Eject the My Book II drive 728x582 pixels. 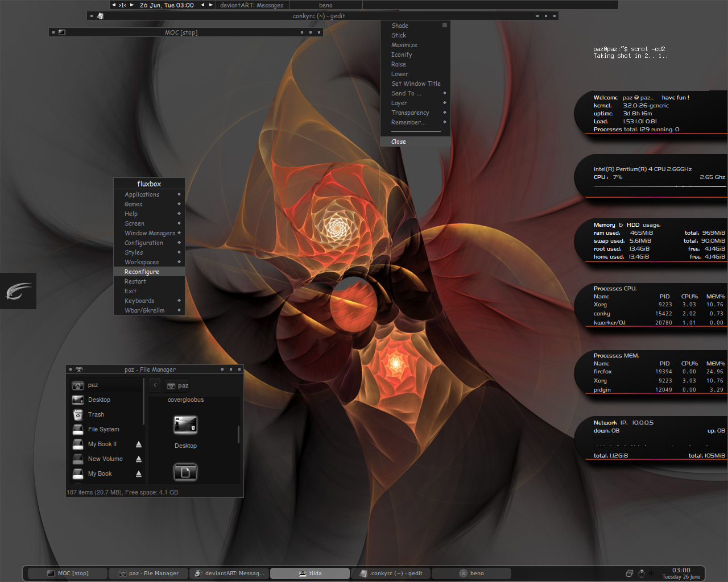[x=139, y=444]
